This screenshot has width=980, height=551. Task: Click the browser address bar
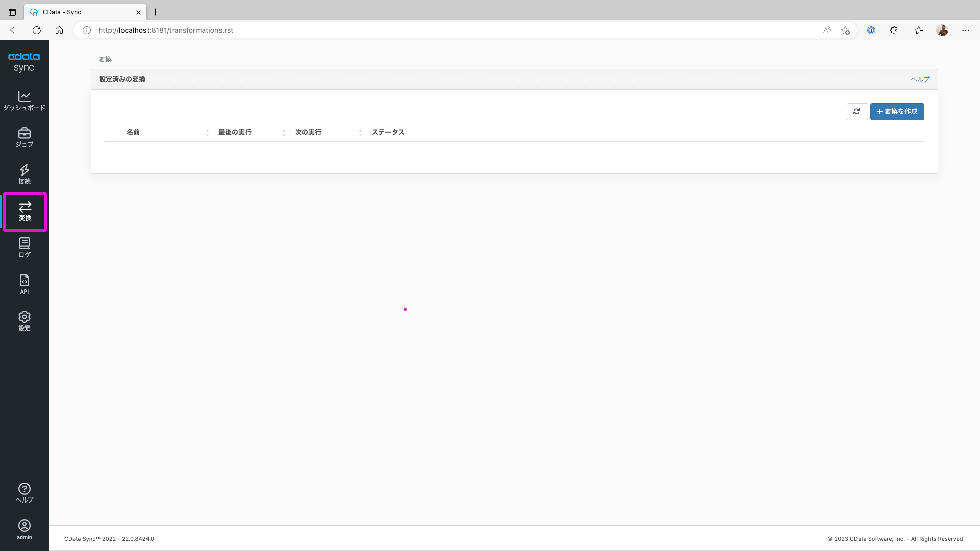click(408, 30)
